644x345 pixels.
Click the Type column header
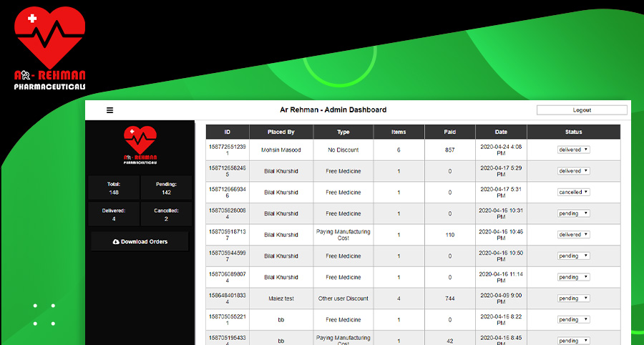pyautogui.click(x=343, y=132)
